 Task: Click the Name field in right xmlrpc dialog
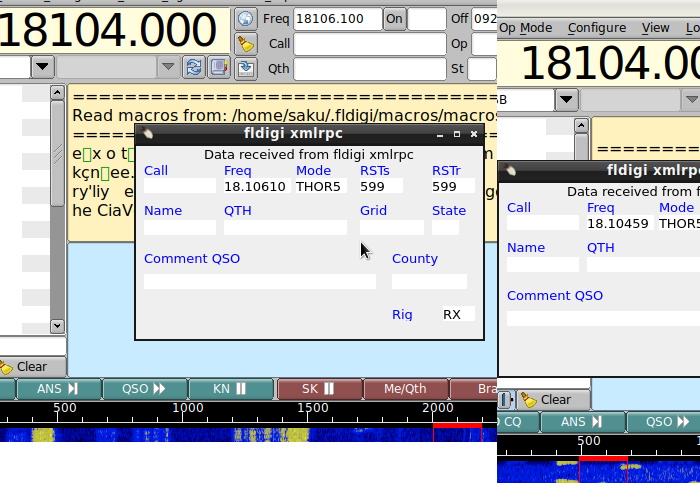543,264
